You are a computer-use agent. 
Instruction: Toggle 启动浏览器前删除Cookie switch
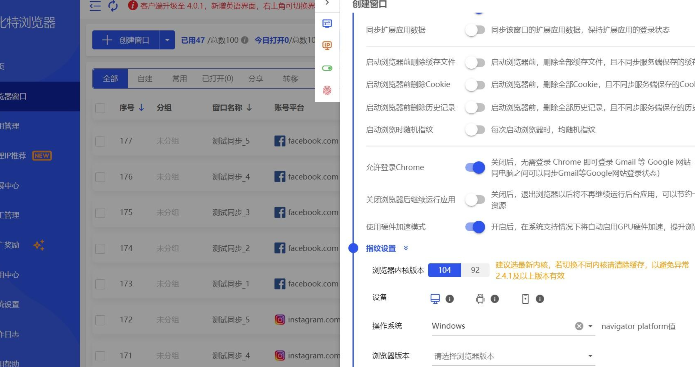click(475, 84)
